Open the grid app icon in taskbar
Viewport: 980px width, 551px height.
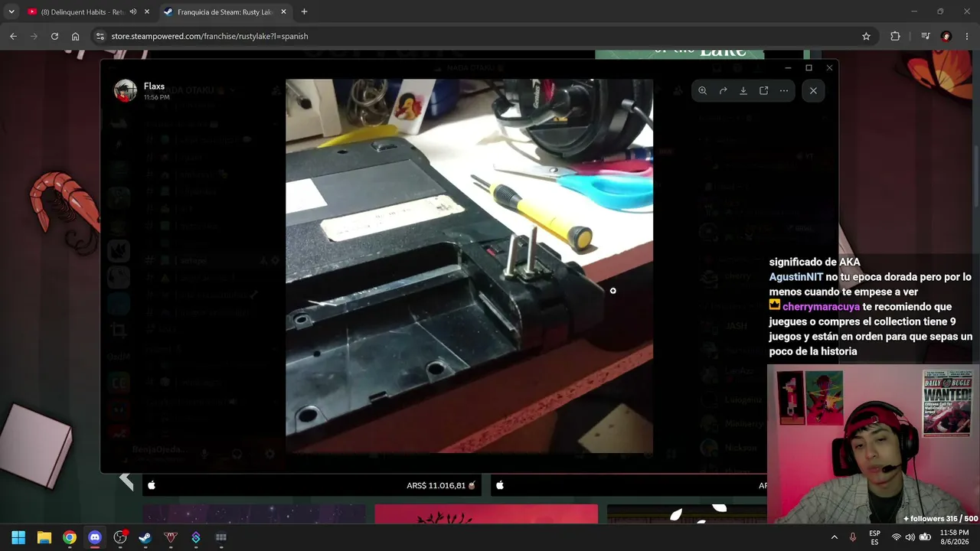coord(221,537)
